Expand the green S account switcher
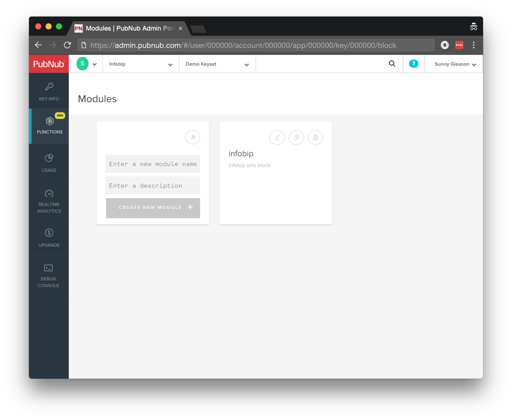The image size is (512, 420). click(x=86, y=64)
